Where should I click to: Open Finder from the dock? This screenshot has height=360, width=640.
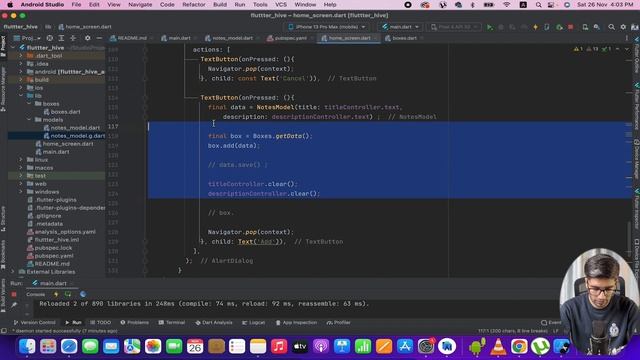(x=27, y=347)
